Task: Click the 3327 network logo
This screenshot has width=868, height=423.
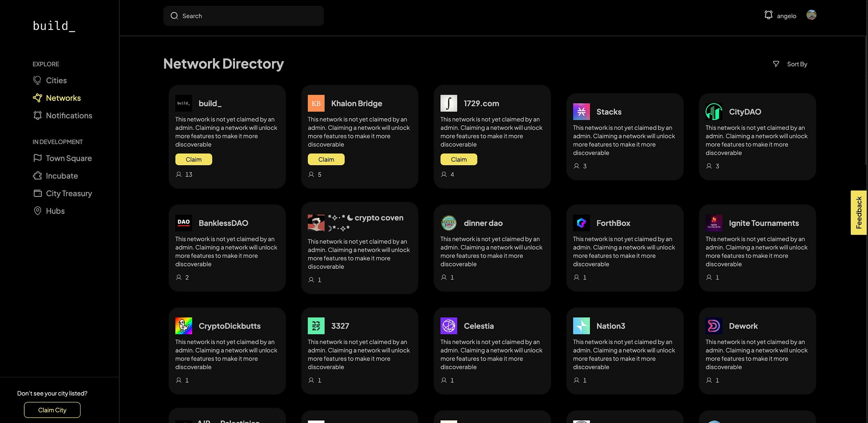Action: [x=316, y=326]
